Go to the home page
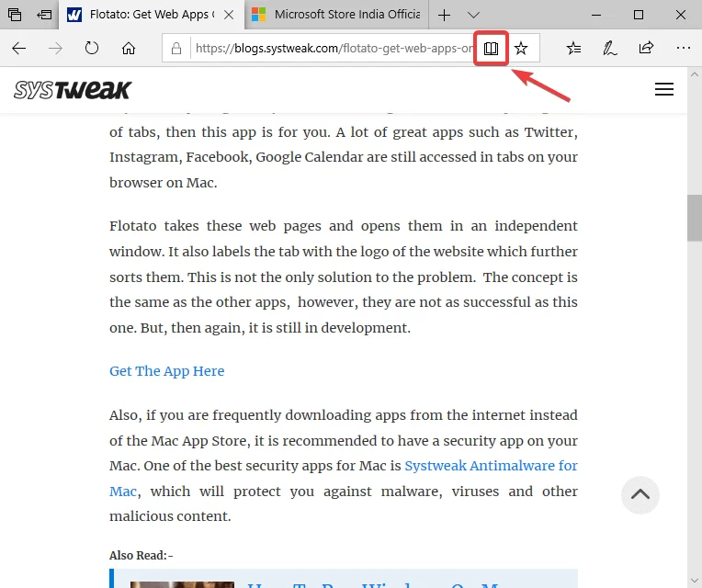 129,48
